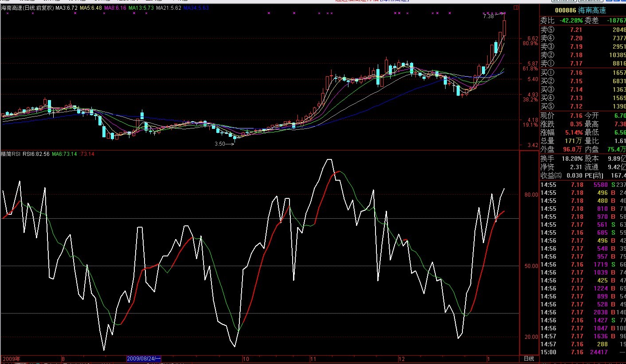The image size is (626, 364).
Task: Select the 卖⑤ ask price row
Action: (x=583, y=30)
